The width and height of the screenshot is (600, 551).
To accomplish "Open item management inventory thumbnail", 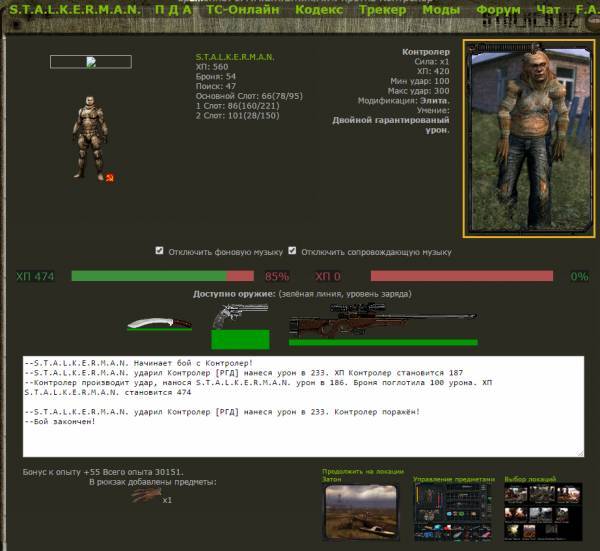I will point(454,510).
